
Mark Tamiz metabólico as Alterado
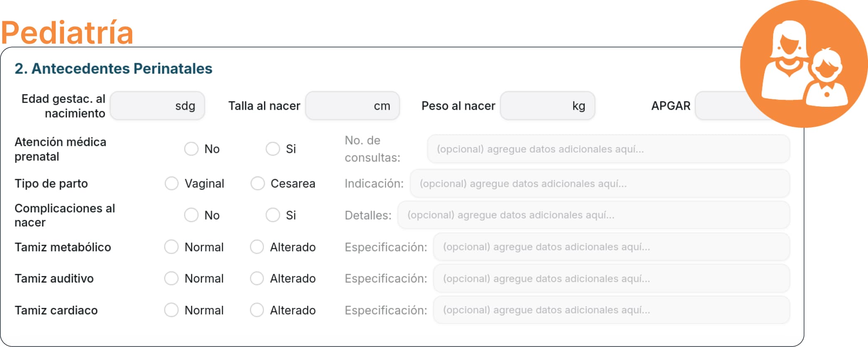[257, 247]
